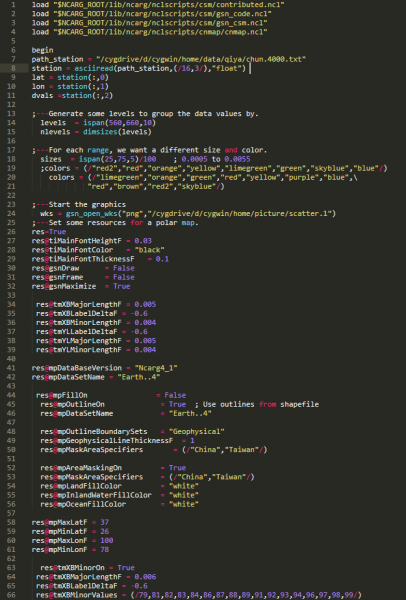Click the True value of mpAreaMaskingOn
Viewport: 406px width, 600px height.
point(177,468)
